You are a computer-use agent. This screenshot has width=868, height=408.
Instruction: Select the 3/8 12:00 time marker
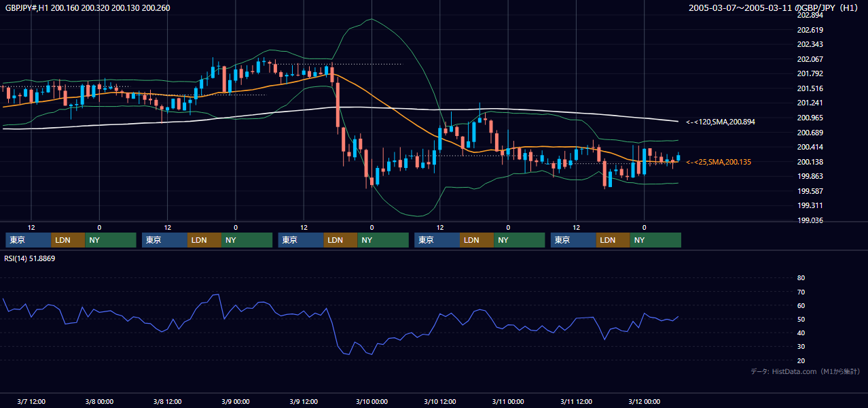tap(167, 402)
